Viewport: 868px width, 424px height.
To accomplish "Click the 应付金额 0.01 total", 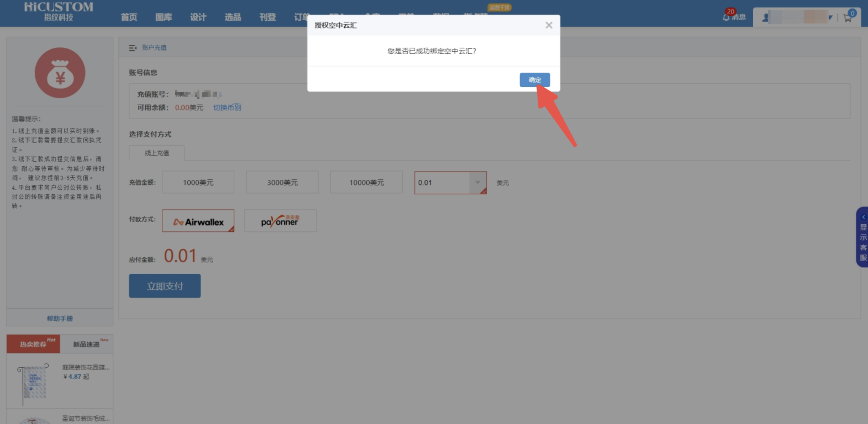I will tap(180, 256).
